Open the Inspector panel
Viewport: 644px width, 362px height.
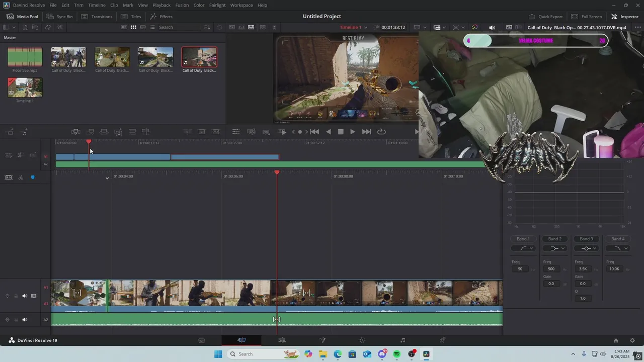point(624,17)
